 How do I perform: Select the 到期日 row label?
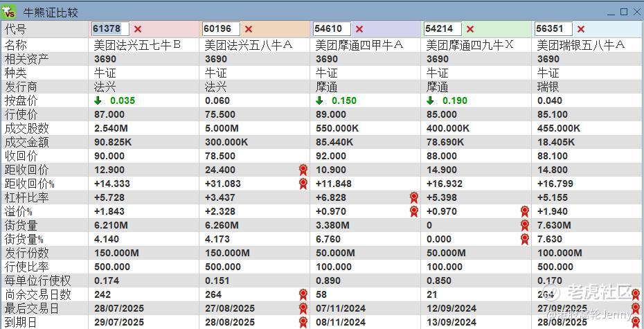pos(21,323)
